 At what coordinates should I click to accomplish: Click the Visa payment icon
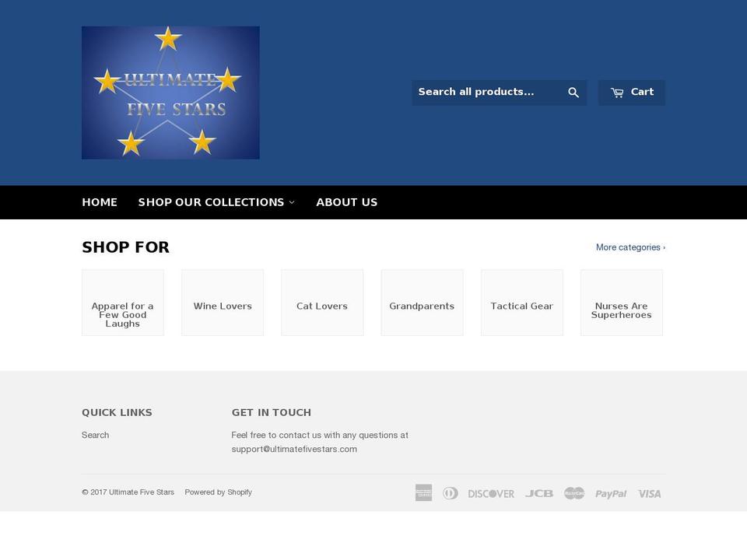coord(649,492)
